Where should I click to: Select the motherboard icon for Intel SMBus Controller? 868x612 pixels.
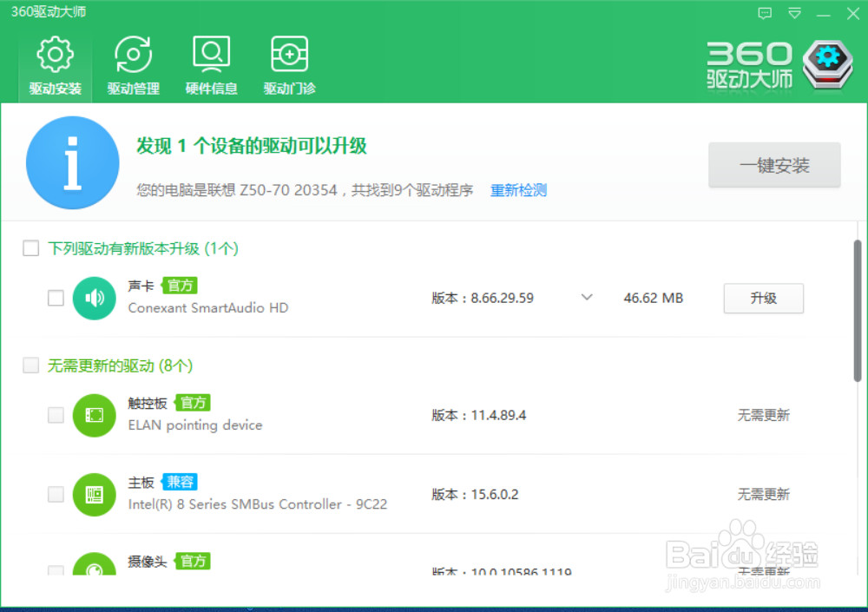pos(94,494)
